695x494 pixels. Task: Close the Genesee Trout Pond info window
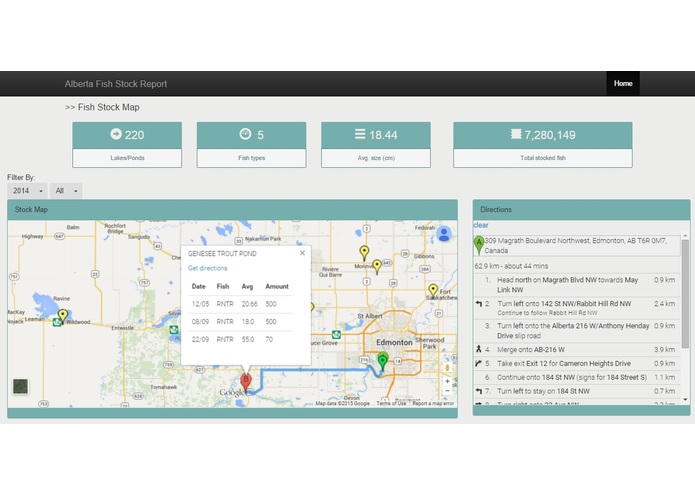(x=302, y=253)
